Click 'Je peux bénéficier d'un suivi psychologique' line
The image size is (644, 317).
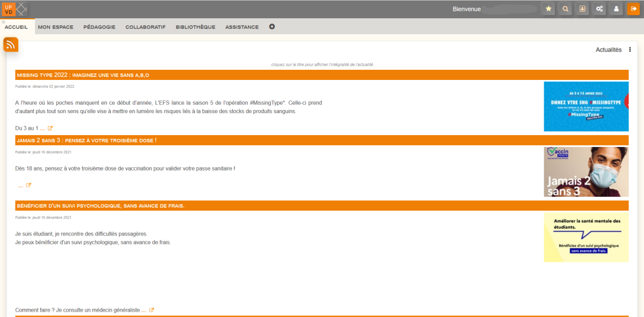tap(93, 242)
